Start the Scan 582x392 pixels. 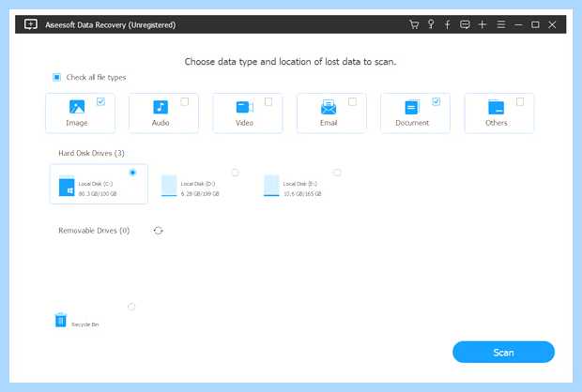(x=503, y=352)
